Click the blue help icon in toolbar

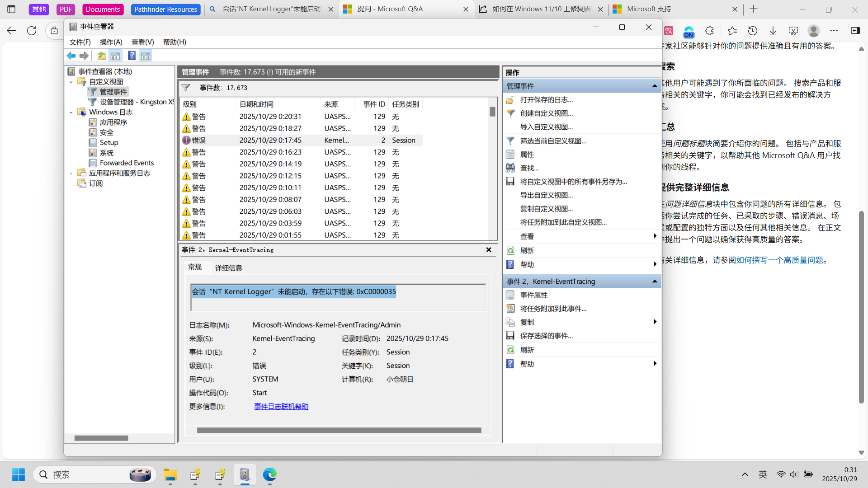(132, 56)
